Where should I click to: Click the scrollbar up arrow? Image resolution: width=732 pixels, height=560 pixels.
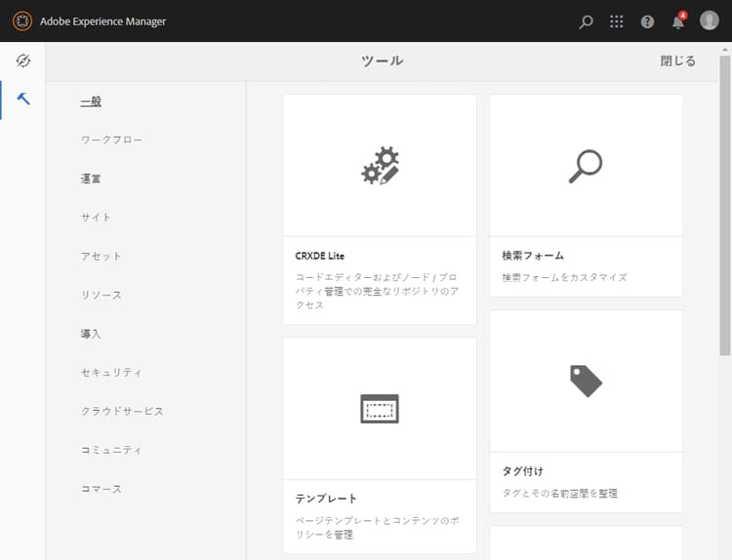pos(724,49)
